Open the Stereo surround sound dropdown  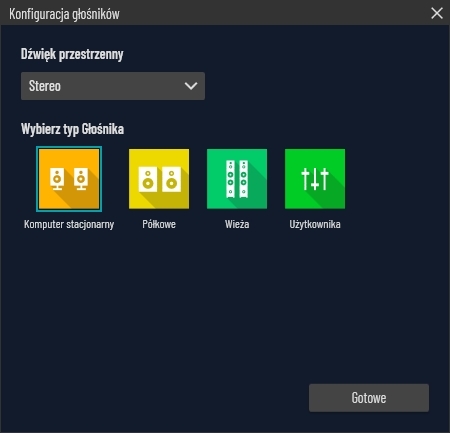click(x=113, y=86)
